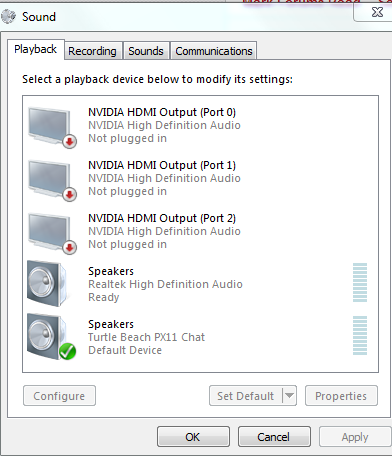
Task: Select the Realtek High Definition Audio speaker icon
Action: pos(48,283)
